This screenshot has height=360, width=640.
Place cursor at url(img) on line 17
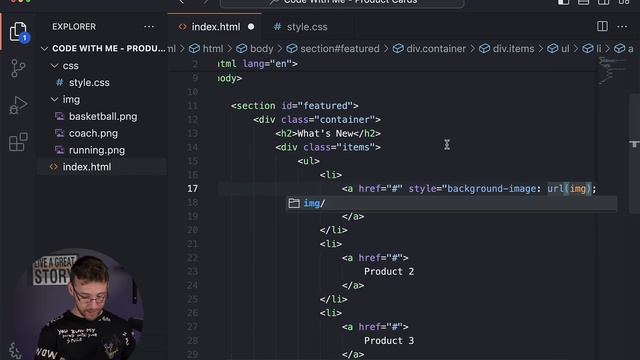coord(569,189)
